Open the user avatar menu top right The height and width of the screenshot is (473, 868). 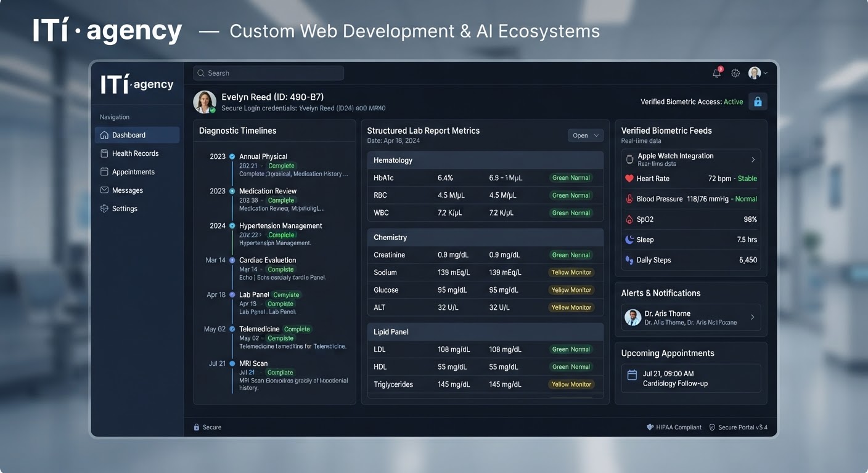758,73
